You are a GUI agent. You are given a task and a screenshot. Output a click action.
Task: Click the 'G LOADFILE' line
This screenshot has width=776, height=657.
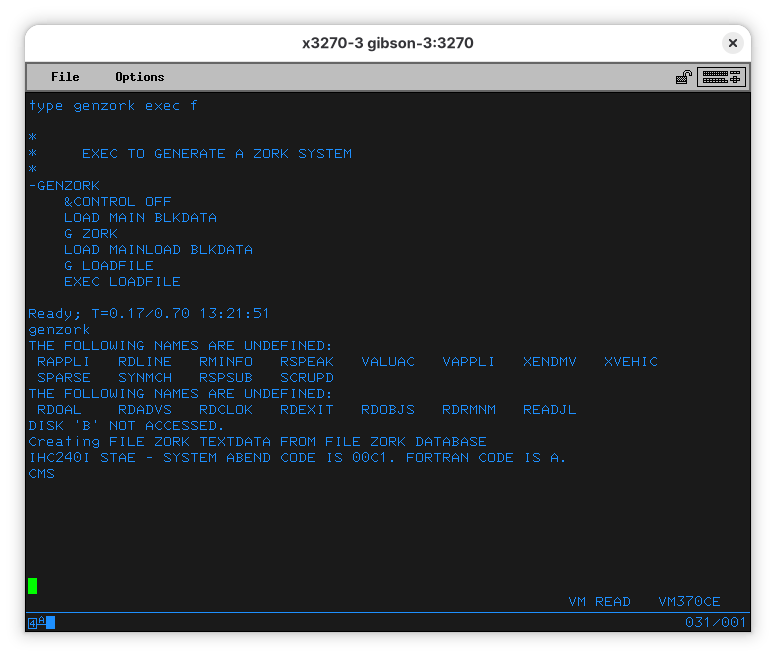(x=109, y=266)
